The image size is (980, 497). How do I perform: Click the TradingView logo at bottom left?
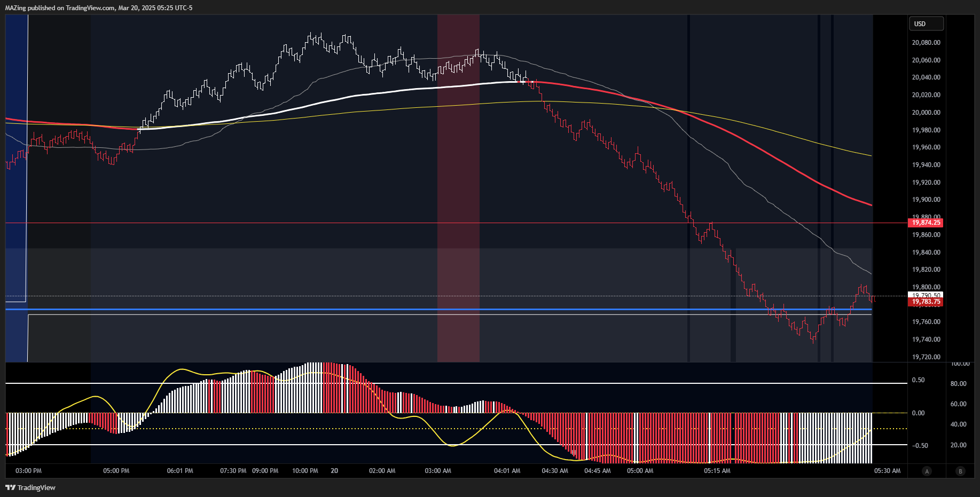(30, 487)
